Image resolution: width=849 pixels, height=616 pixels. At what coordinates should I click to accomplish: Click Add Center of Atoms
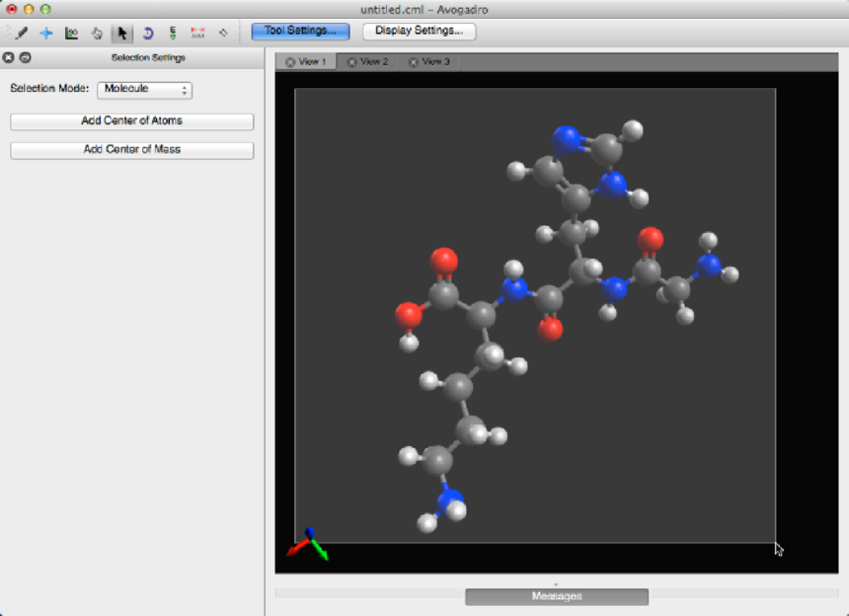(x=131, y=121)
